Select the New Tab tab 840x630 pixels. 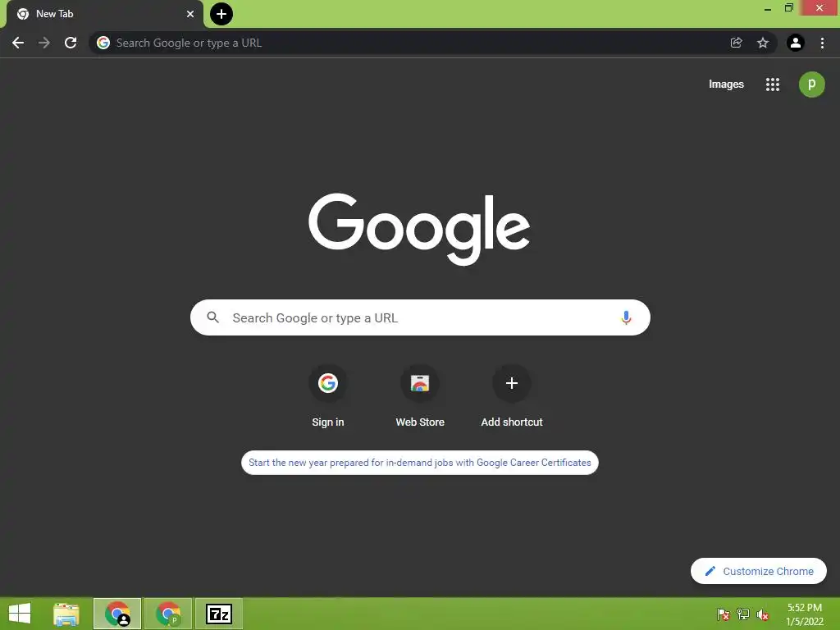pyautogui.click(x=105, y=14)
